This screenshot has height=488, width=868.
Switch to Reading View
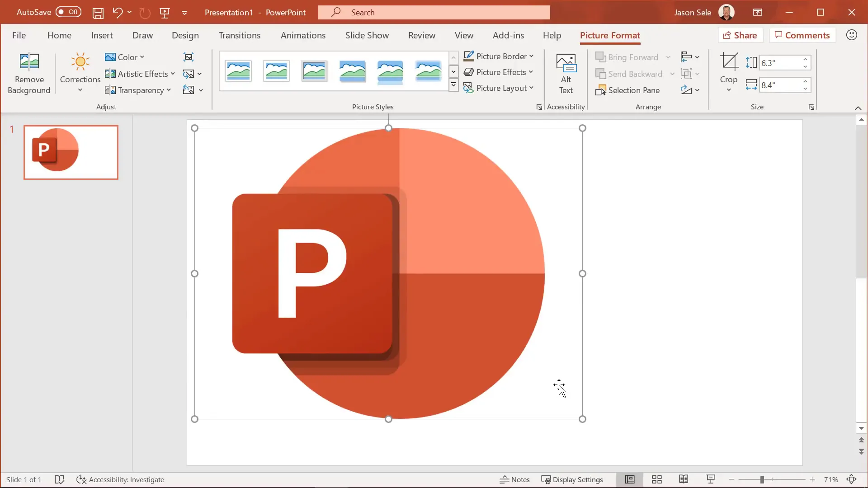[684, 479]
